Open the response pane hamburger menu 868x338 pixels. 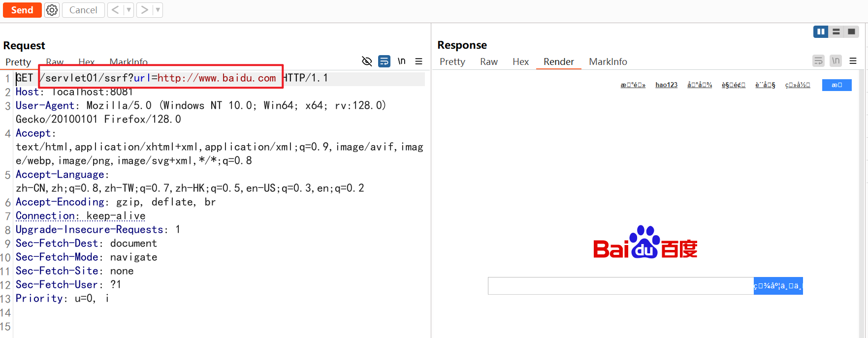(x=853, y=61)
